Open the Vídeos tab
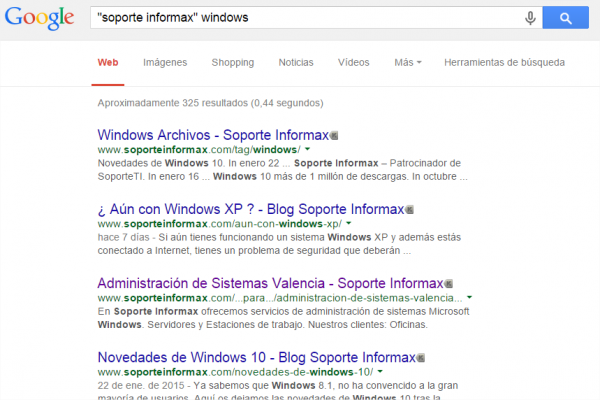 coord(353,62)
